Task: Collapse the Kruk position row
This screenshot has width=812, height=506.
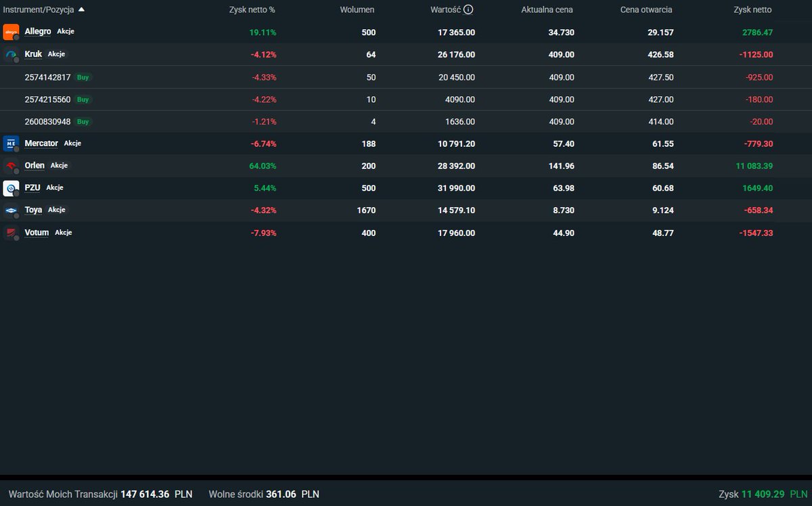Action: tap(406, 54)
